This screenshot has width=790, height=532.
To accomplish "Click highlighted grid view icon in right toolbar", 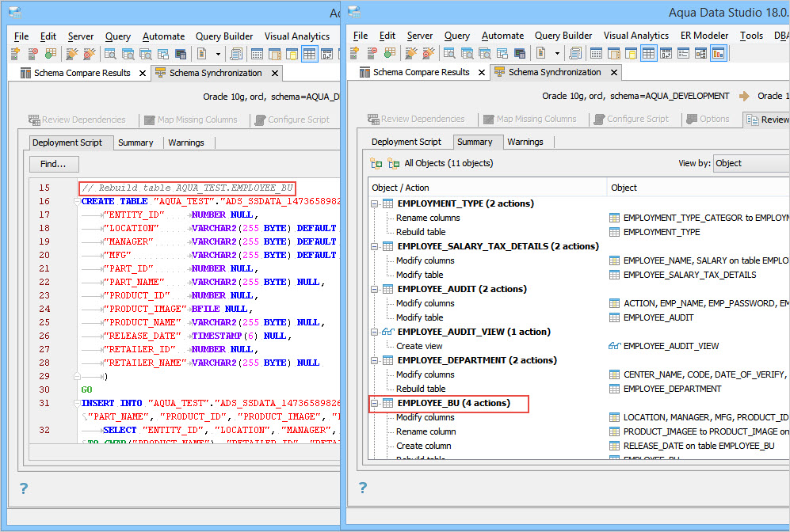I will point(648,54).
